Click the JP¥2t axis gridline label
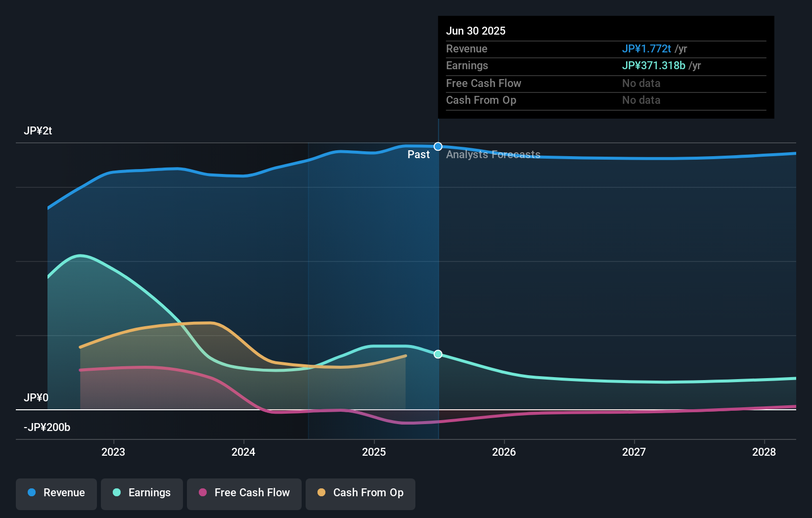The height and width of the screenshot is (518, 812). [37, 130]
